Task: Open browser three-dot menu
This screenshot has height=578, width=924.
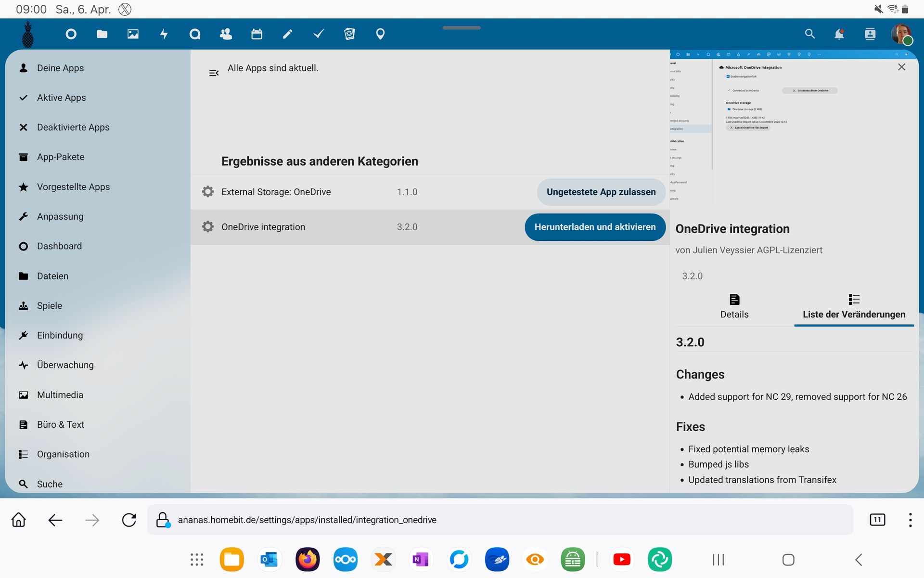Action: pos(910,520)
